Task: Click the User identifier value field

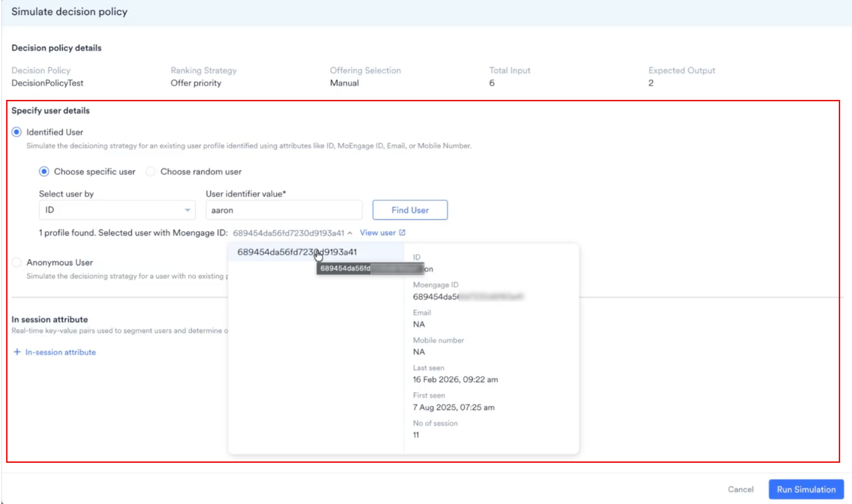Action: coord(284,210)
